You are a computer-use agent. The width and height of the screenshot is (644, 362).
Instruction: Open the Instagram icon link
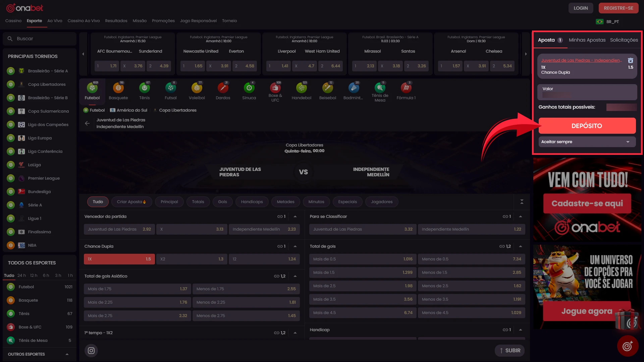[x=91, y=351]
